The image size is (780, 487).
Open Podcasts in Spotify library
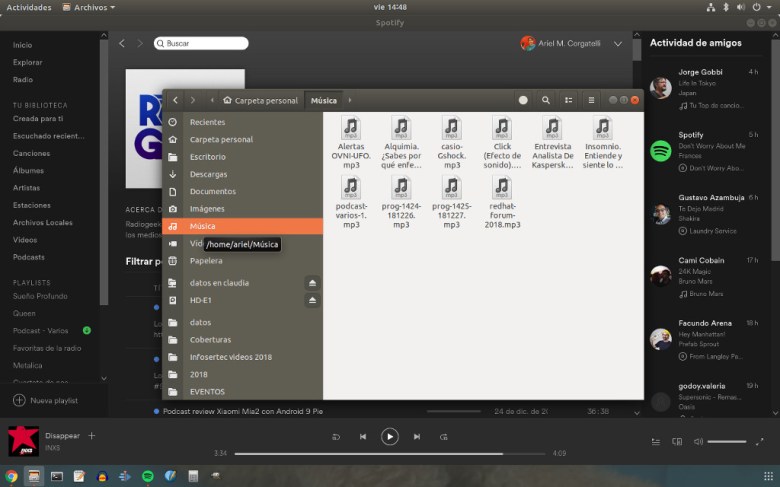[29, 257]
